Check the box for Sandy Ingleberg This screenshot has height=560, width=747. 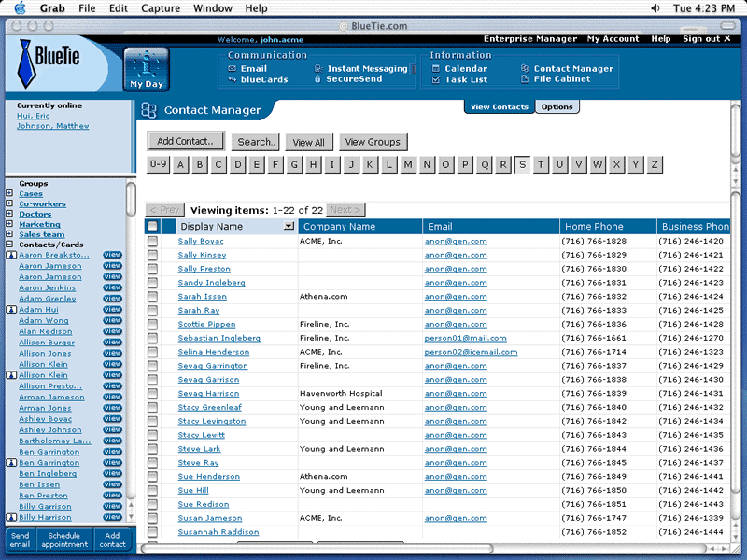coord(152,283)
